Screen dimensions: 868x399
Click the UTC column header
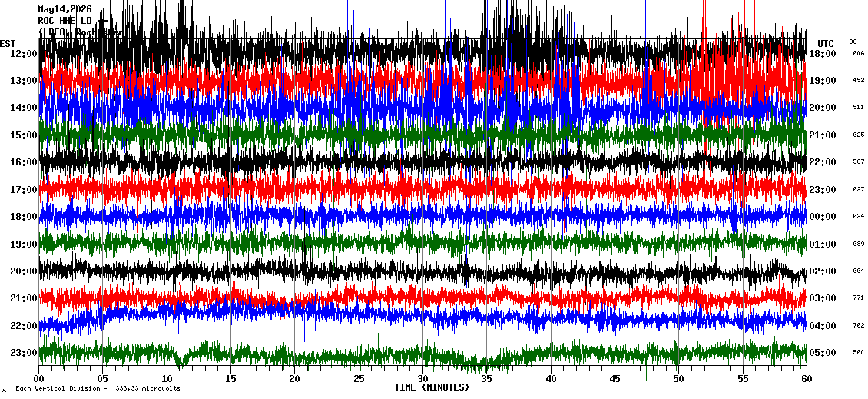[826, 44]
